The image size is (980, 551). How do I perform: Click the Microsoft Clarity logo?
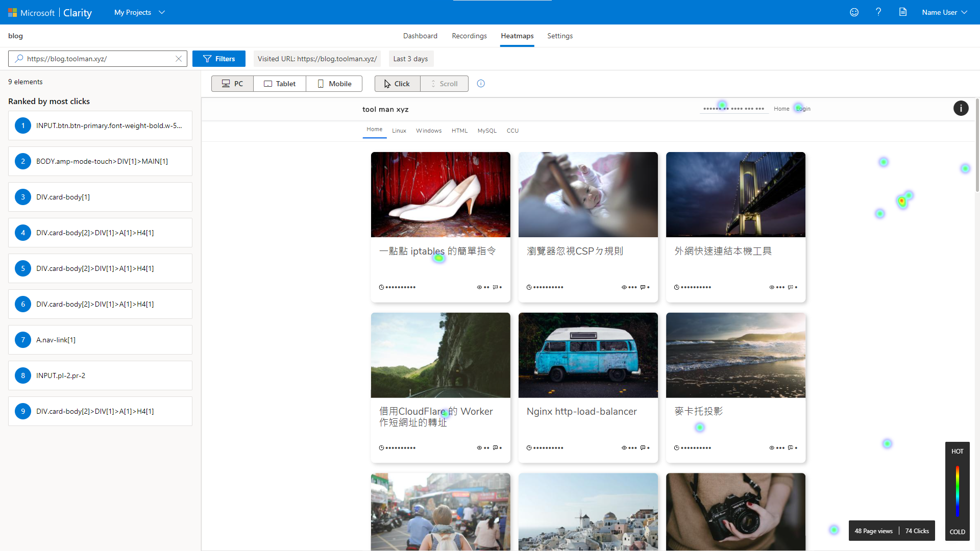click(50, 12)
